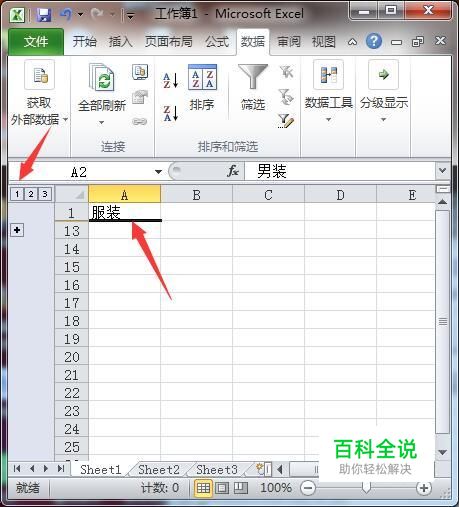Open the Advanced filter icon
The image size is (459, 507).
click(286, 121)
